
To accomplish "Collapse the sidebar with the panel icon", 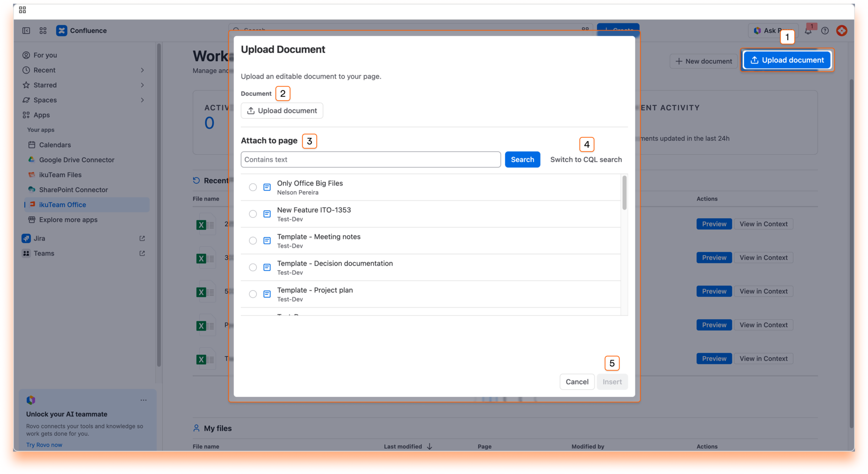I will click(x=26, y=30).
